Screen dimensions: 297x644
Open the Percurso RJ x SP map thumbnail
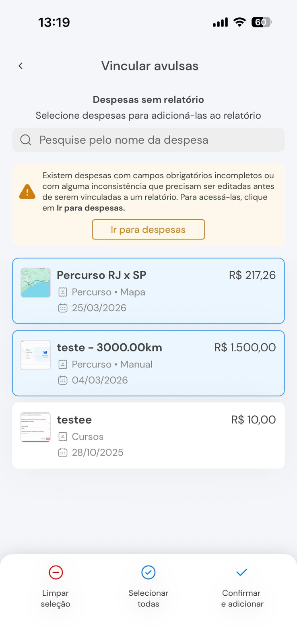[35, 283]
